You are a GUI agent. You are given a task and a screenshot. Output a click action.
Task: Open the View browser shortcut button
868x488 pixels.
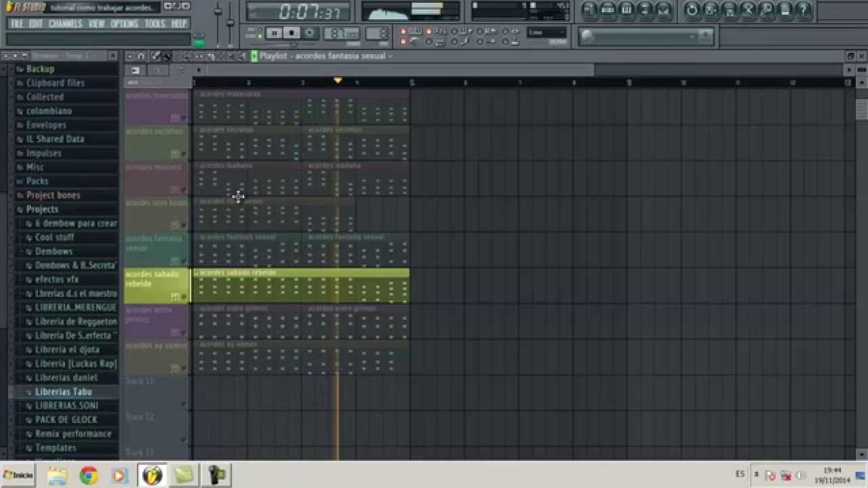point(645,10)
